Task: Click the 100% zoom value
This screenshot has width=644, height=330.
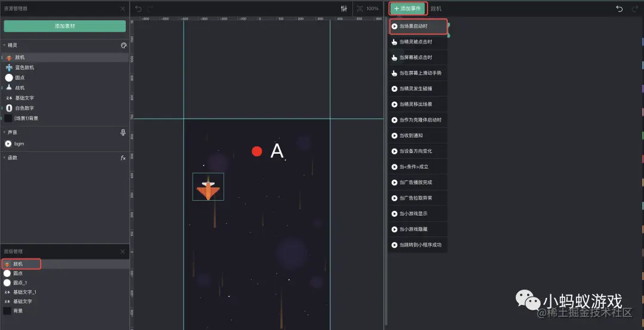Action: [373, 8]
